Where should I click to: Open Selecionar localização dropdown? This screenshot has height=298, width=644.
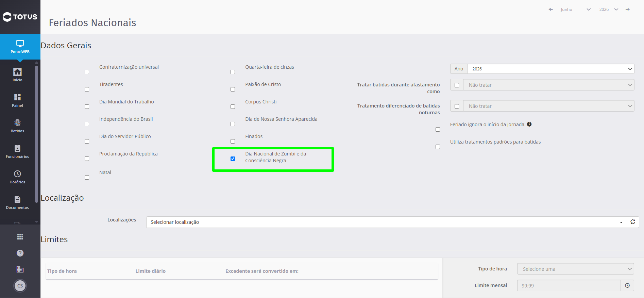[386, 222]
